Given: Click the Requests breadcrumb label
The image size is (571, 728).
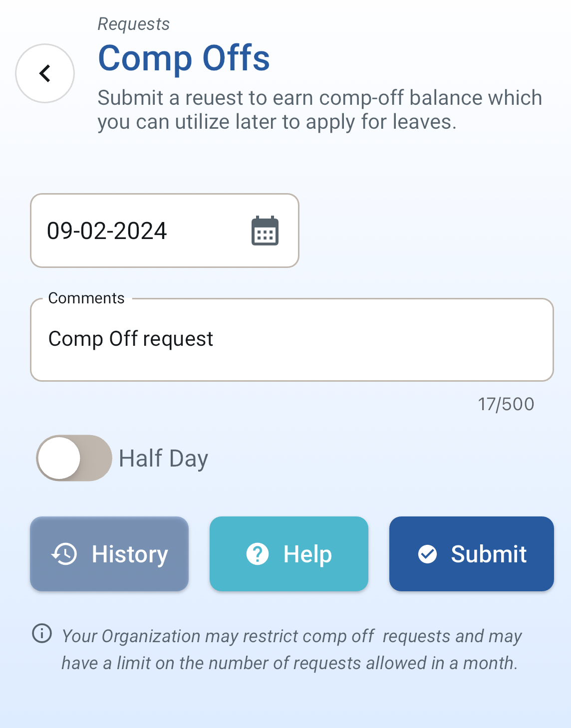Looking at the screenshot, I should (x=134, y=24).
